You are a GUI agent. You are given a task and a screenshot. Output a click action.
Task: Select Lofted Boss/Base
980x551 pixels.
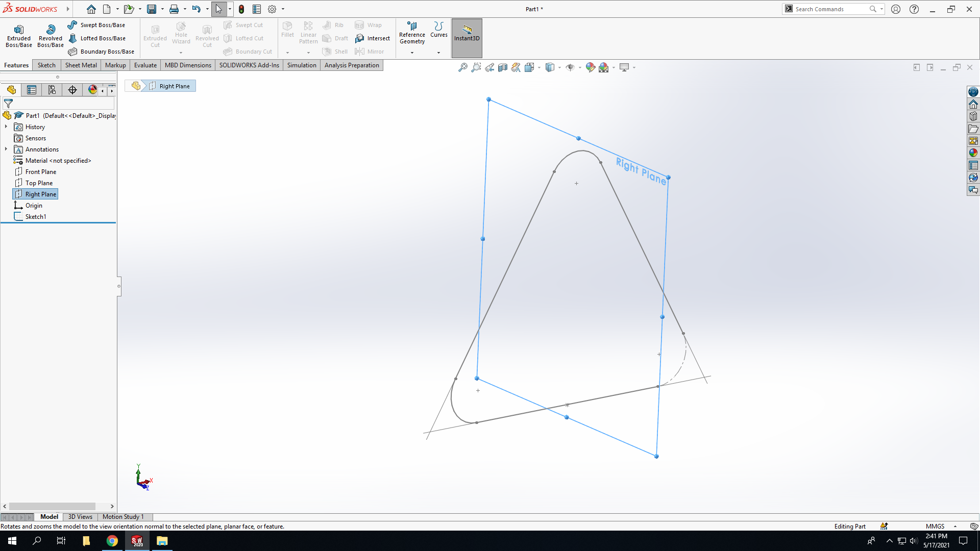pyautogui.click(x=96, y=38)
